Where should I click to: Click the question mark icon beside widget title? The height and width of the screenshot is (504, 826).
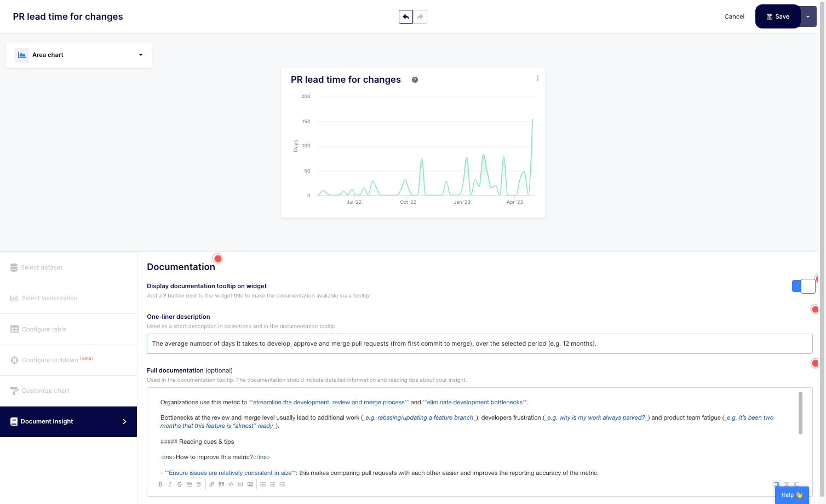(415, 80)
